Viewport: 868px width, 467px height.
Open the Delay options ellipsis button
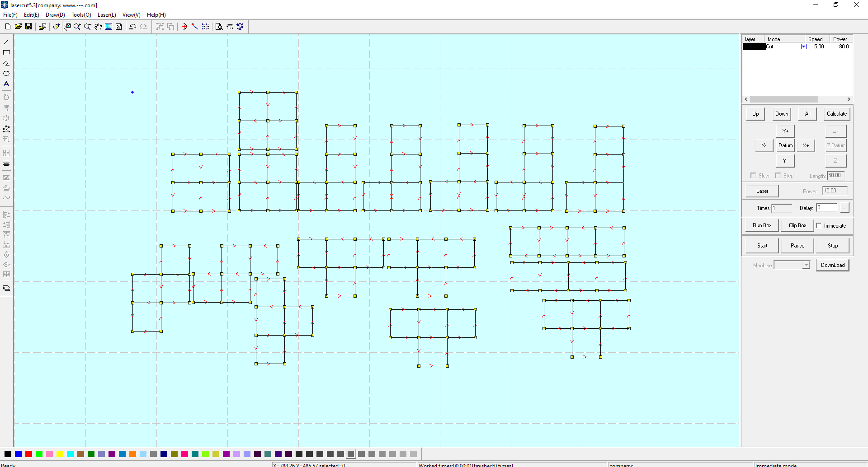[844, 208]
